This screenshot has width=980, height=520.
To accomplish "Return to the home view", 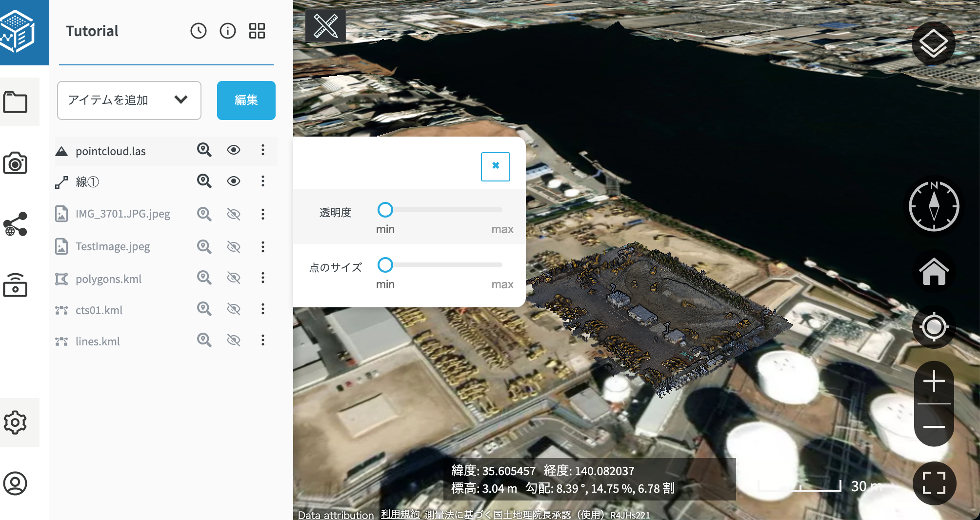I will coord(934,272).
